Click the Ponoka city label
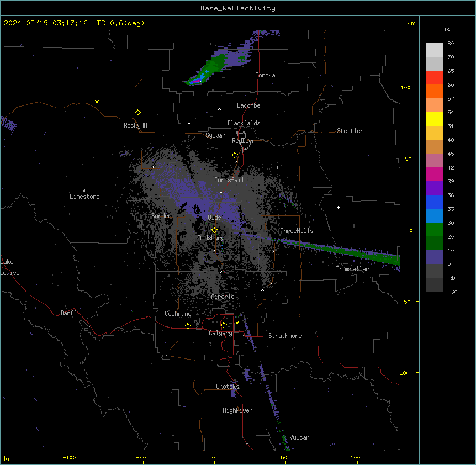476x465 pixels. tap(265, 75)
